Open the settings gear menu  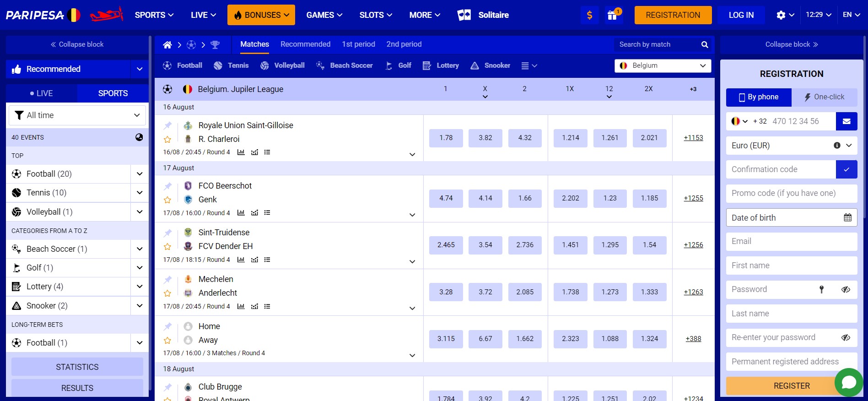(786, 15)
